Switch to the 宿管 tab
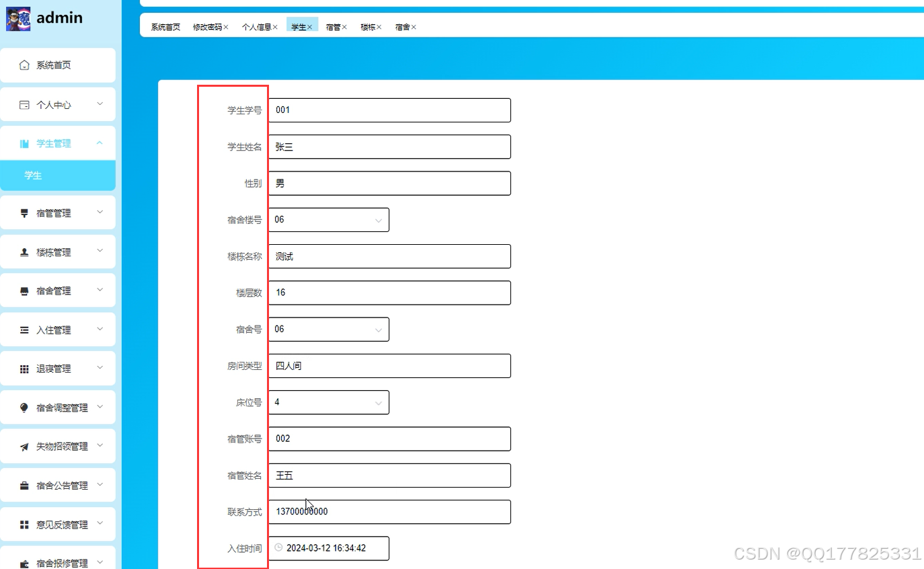The width and height of the screenshot is (924, 569). click(332, 27)
